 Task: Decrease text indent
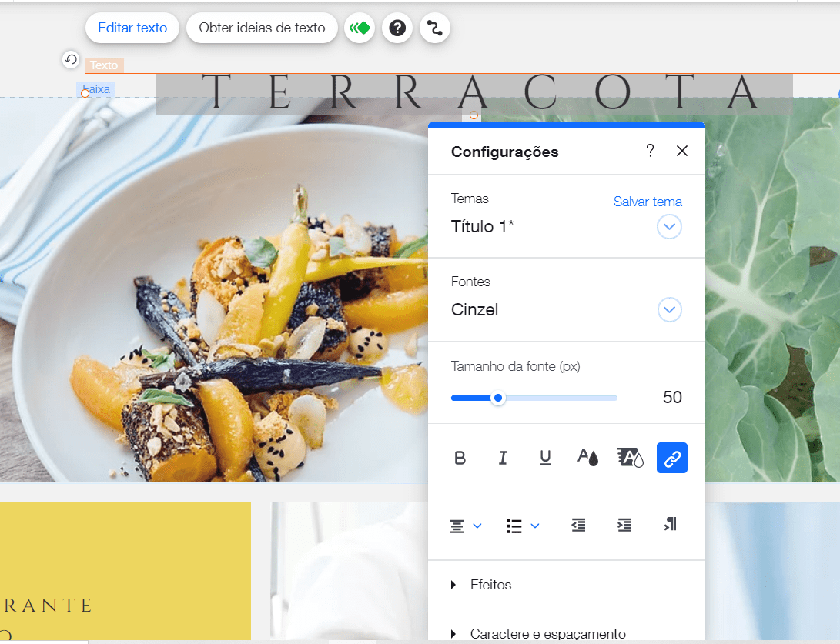tap(578, 526)
